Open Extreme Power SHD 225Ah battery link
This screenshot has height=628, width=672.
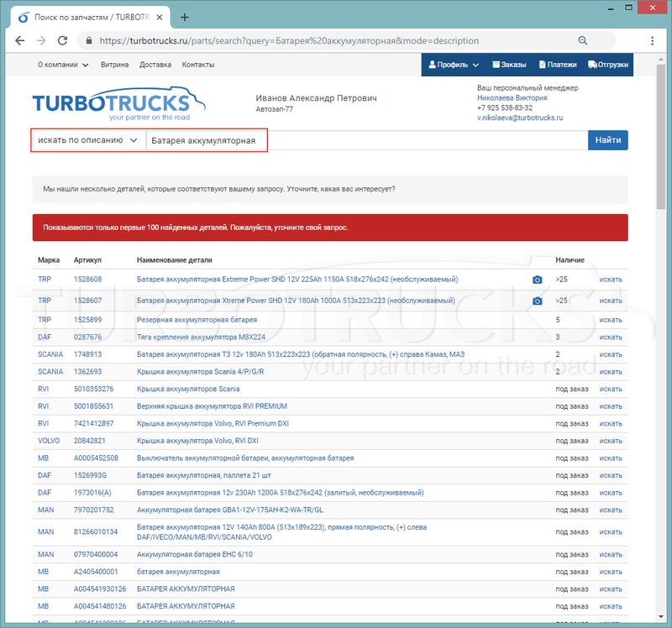click(x=297, y=280)
